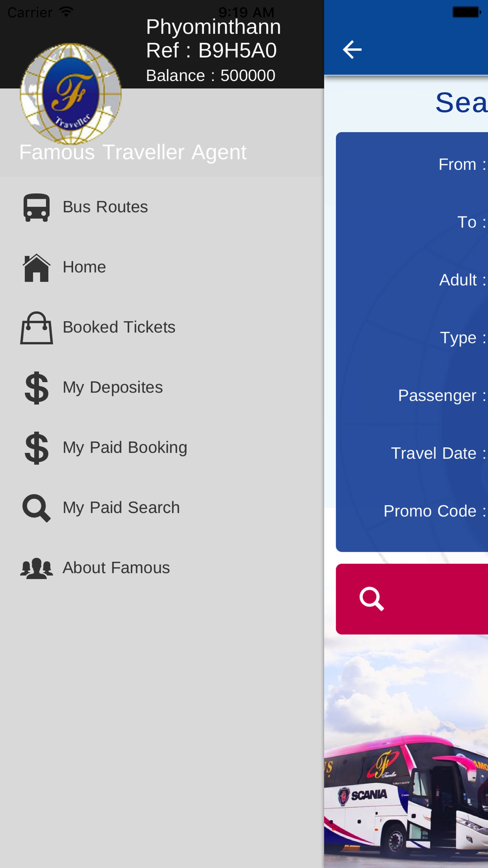Open the Bus Routes menu item
Screen dimensions: 488x868
105,207
